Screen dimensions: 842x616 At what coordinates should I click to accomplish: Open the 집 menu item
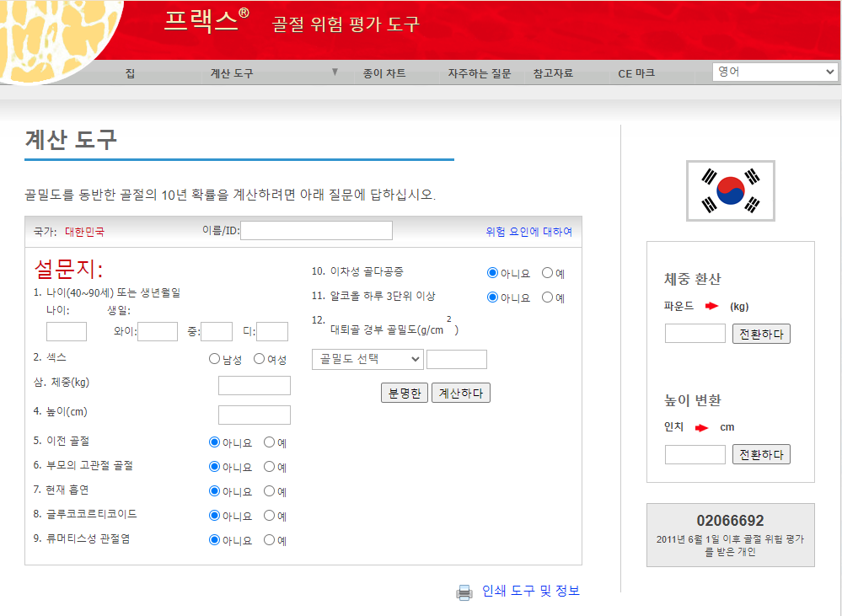[130, 73]
